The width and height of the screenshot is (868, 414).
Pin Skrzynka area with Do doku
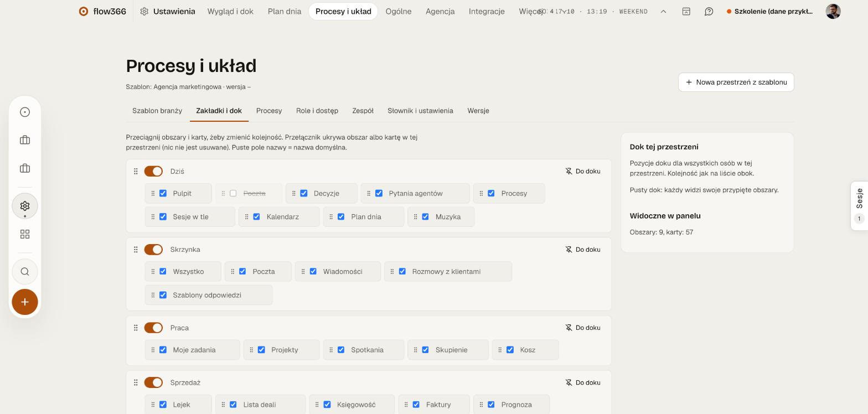tap(582, 250)
